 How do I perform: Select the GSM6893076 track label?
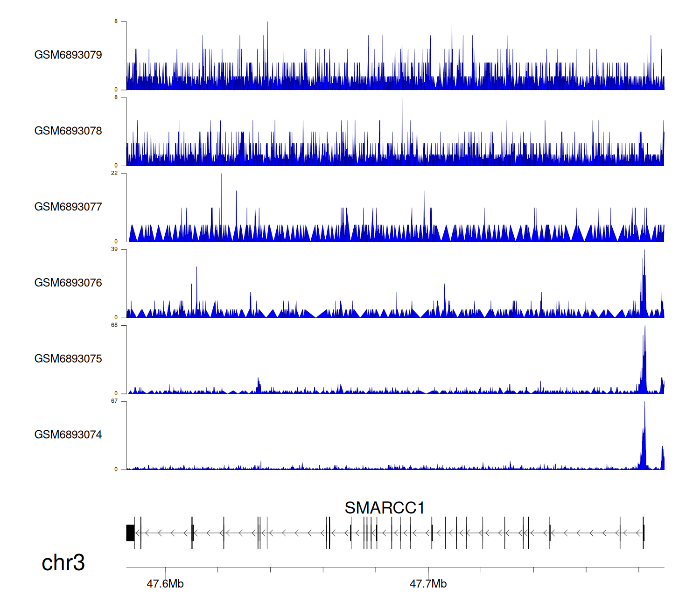click(x=68, y=283)
